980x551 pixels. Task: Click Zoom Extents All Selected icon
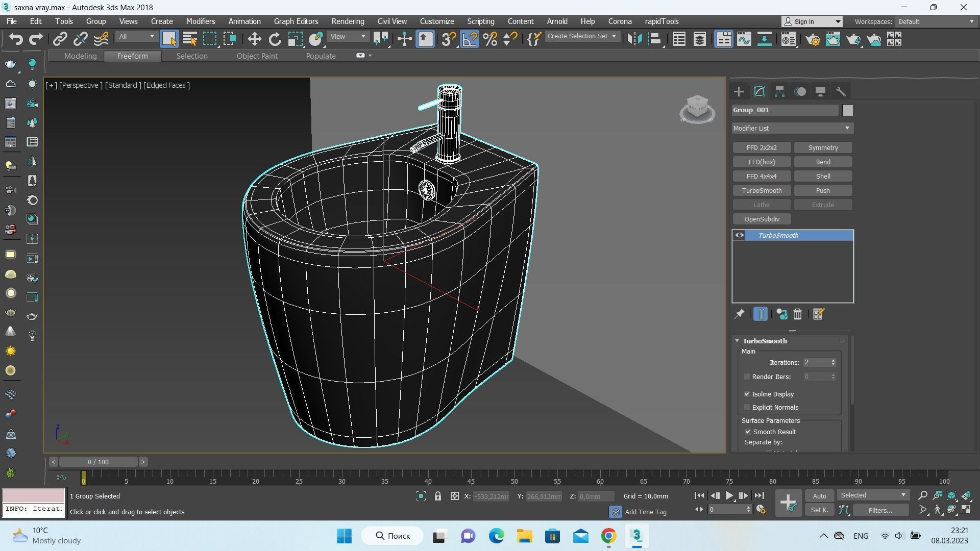pos(967,496)
